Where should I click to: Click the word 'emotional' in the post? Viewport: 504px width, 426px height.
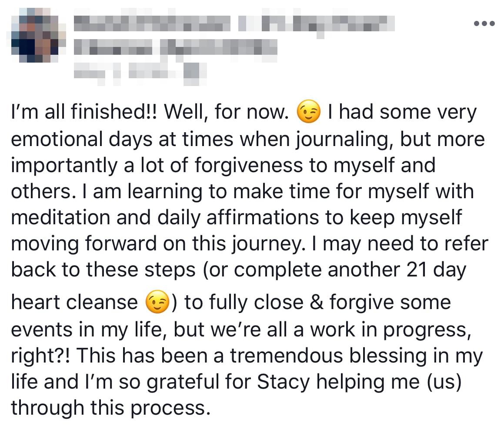[x=57, y=140]
